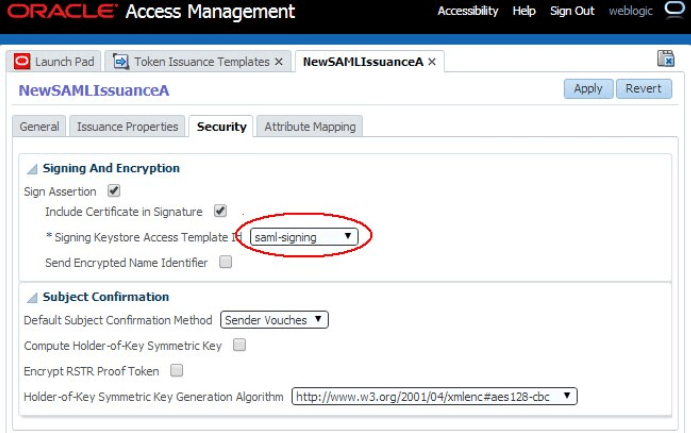
Task: Click the Apply button
Action: click(x=588, y=88)
